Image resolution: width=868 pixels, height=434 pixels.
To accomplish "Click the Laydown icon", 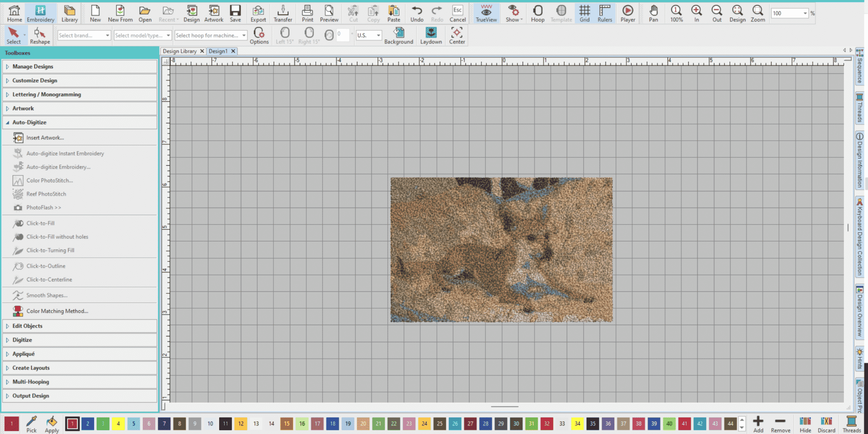I will [x=431, y=36].
